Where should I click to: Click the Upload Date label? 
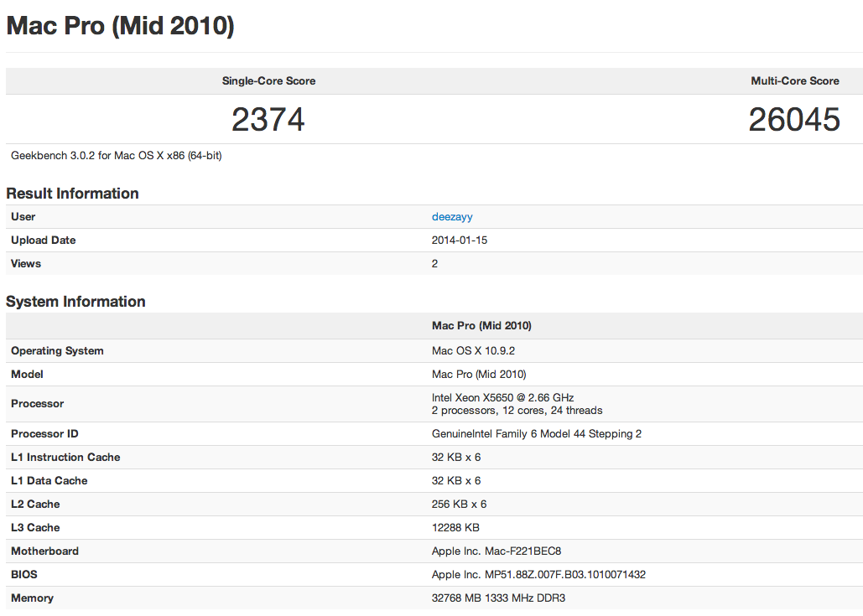click(44, 241)
